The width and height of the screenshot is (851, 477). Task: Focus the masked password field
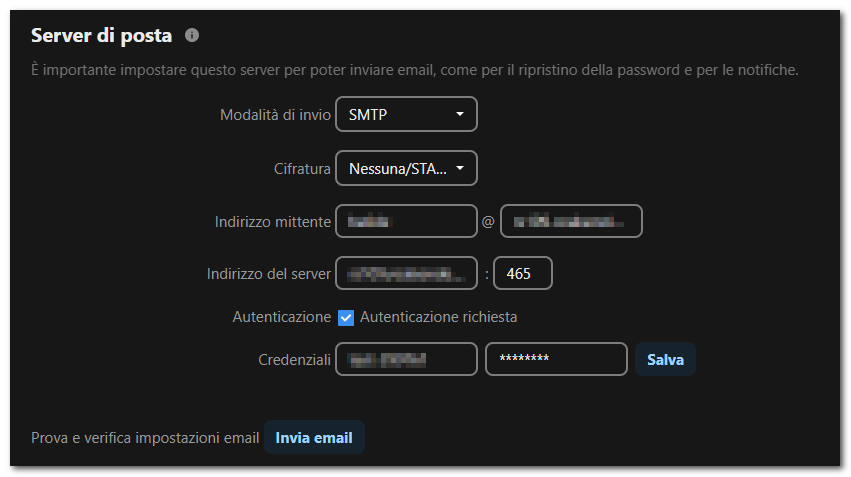click(556, 359)
